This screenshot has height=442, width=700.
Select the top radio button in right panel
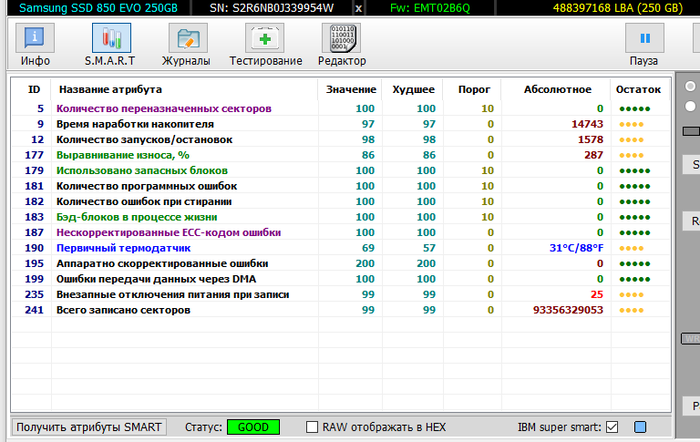coord(690,87)
